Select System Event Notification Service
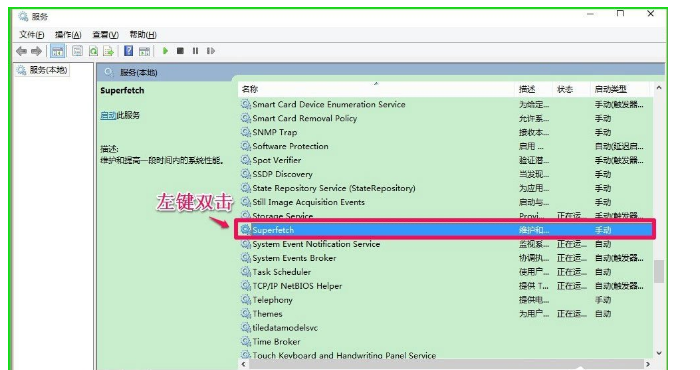700x370 pixels. tap(316, 244)
